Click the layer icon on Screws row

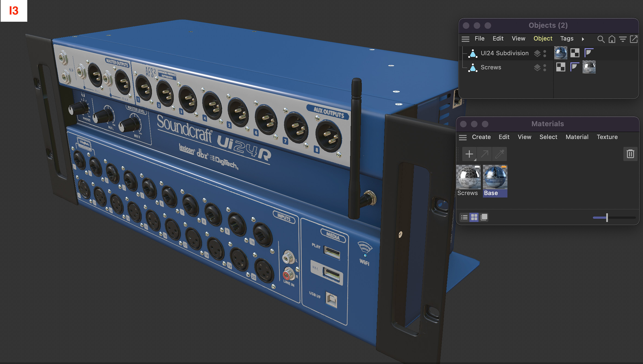point(537,67)
